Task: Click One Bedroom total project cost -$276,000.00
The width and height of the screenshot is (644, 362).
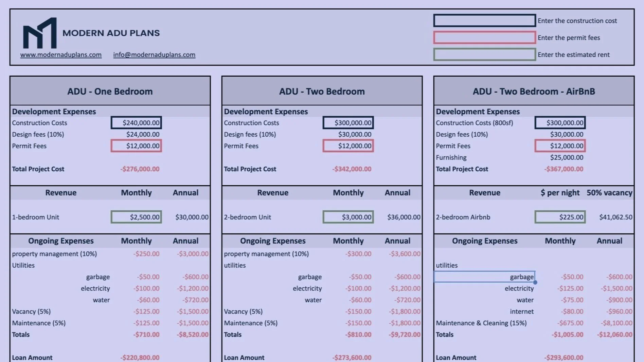Action: (140, 169)
